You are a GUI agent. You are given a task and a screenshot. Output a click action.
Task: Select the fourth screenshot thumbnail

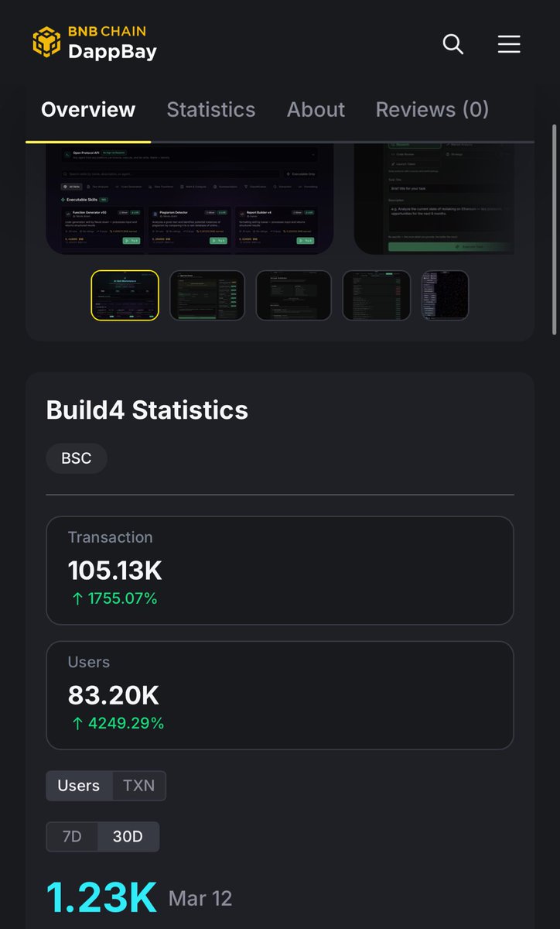(377, 295)
